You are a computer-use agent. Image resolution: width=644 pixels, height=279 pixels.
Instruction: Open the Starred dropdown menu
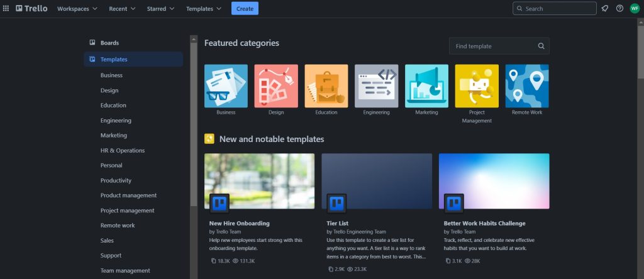pos(161,9)
